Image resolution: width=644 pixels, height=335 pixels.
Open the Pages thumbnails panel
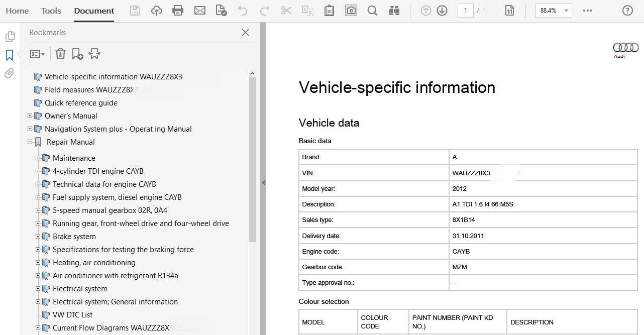point(10,36)
